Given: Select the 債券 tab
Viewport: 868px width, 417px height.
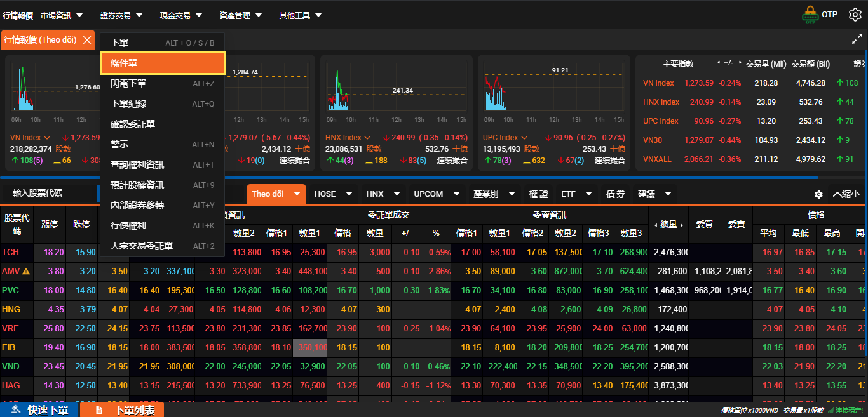Looking at the screenshot, I should click(x=615, y=194).
